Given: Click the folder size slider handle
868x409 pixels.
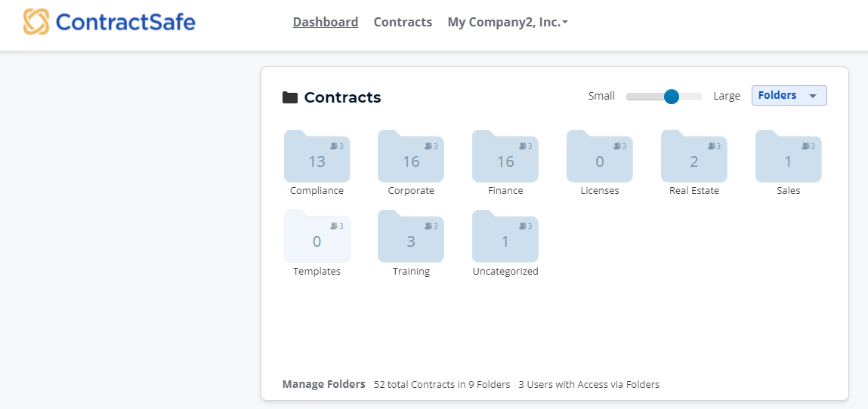Looking at the screenshot, I should point(672,96).
